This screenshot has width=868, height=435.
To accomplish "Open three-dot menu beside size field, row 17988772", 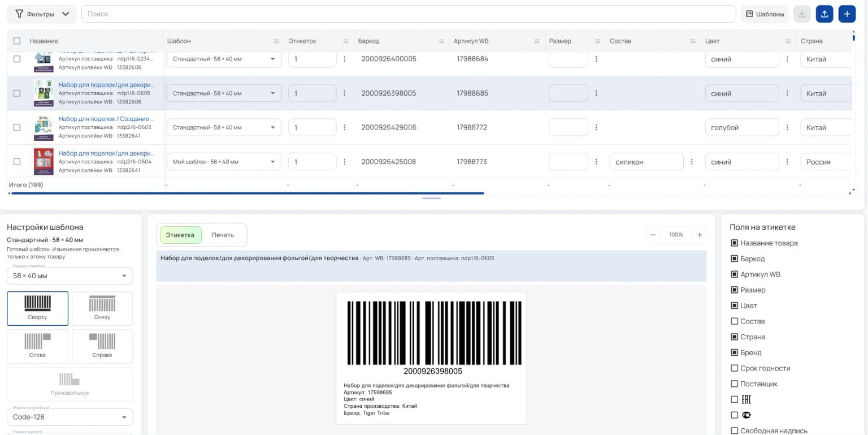I will [596, 127].
